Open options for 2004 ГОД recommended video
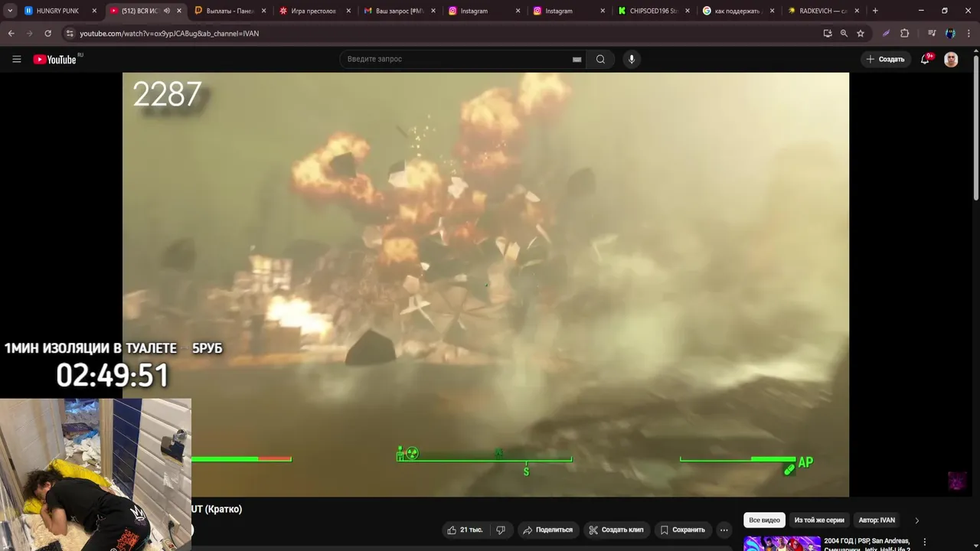This screenshot has width=980, height=551. tap(925, 542)
